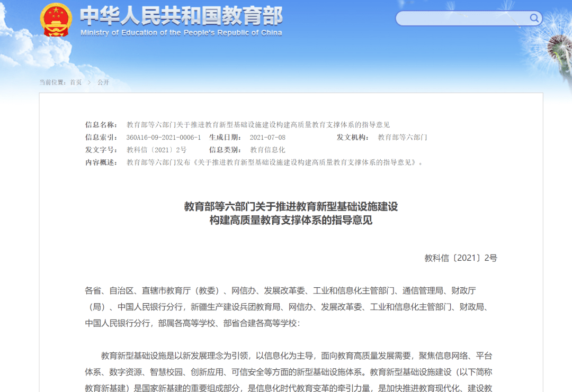Click the national emblem logo

(x=56, y=20)
